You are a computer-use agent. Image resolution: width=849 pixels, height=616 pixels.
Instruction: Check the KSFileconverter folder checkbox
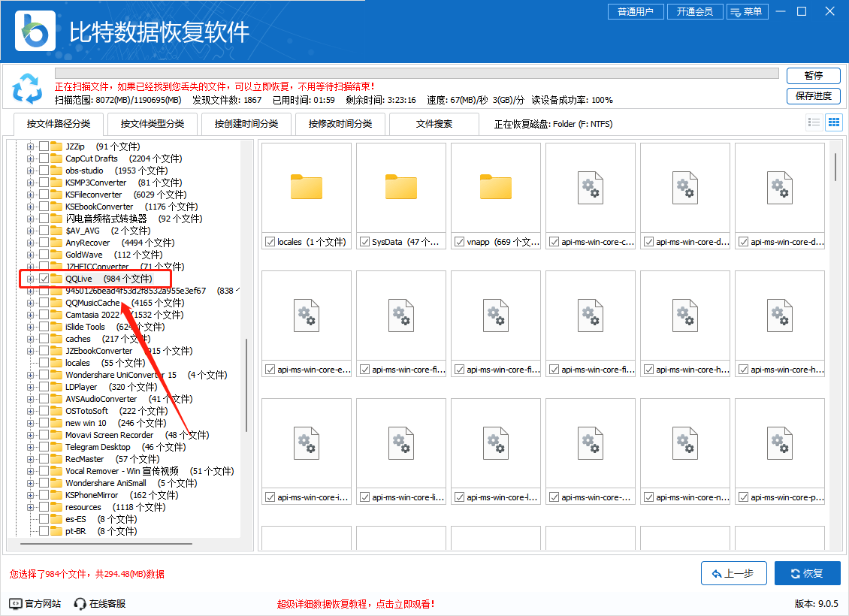(44, 195)
